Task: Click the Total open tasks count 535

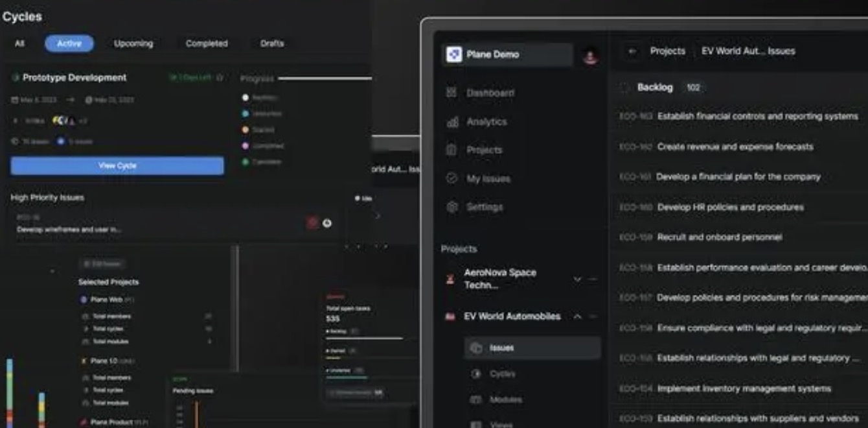Action: pyautogui.click(x=333, y=319)
